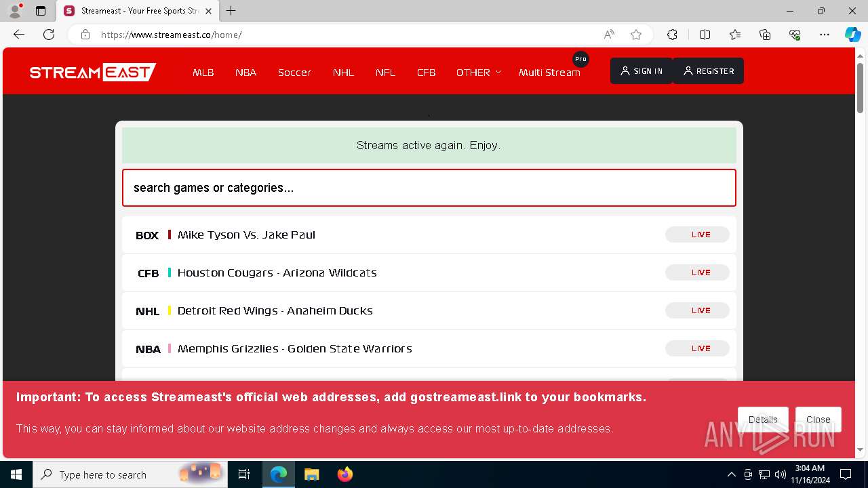Open the CFB category
This screenshot has width=868, height=488.
coord(426,72)
